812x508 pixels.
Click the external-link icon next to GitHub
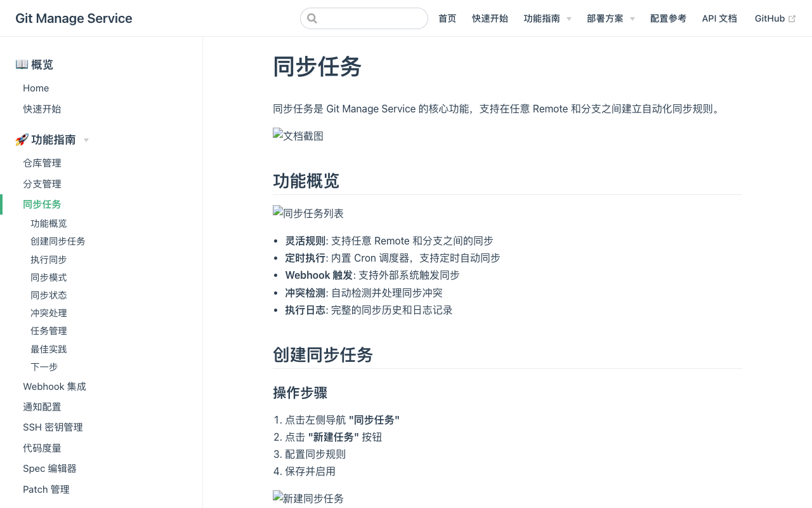[791, 18]
